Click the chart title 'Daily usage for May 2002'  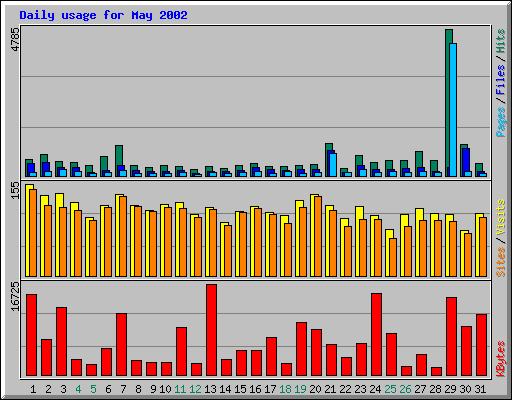[103, 15]
